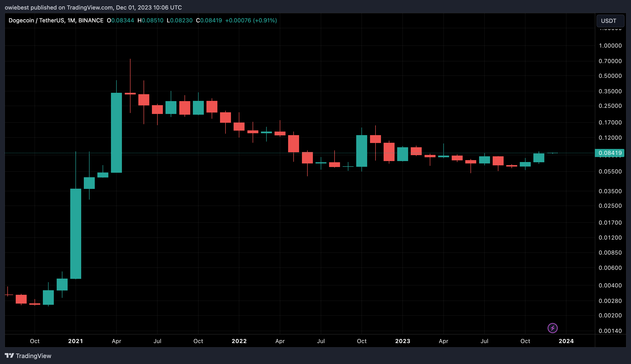
Task: Click the 1.00000 price axis label
Action: click(610, 46)
